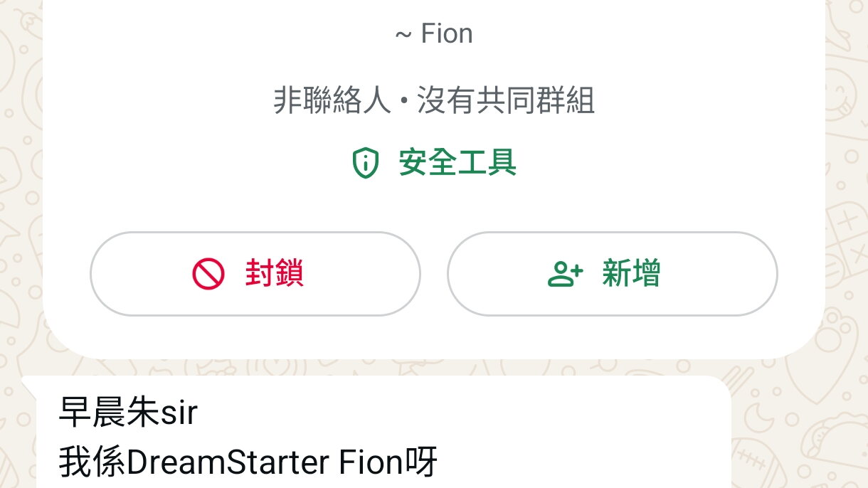Click the 非聯絡人 status text
The width and height of the screenshot is (868, 488).
click(x=332, y=101)
